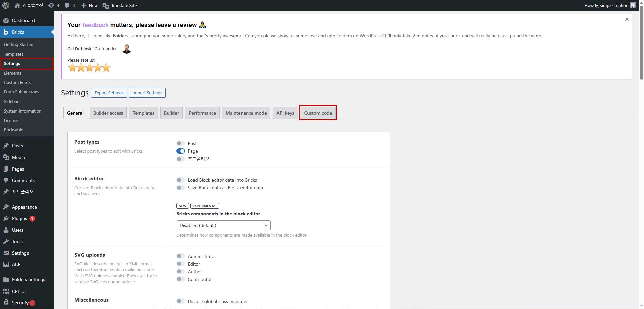
Task: Open Appearance via its paintbrush icon
Action: pyautogui.click(x=6, y=207)
